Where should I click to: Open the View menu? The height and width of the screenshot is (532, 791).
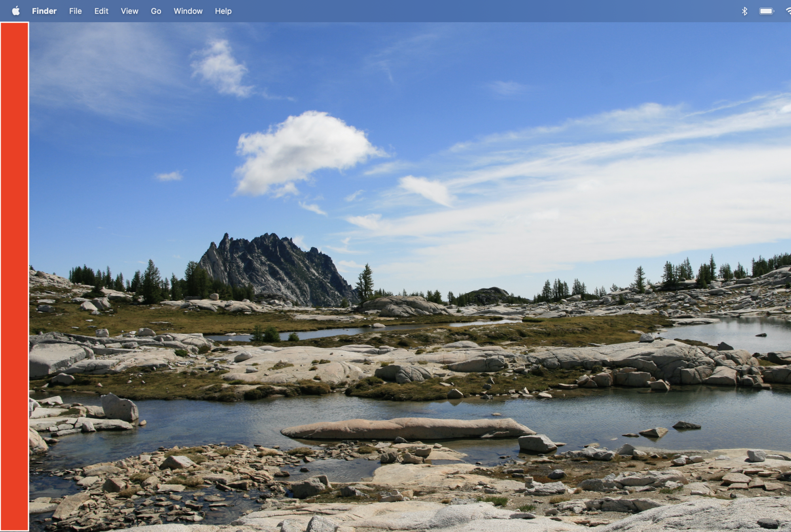coord(129,11)
